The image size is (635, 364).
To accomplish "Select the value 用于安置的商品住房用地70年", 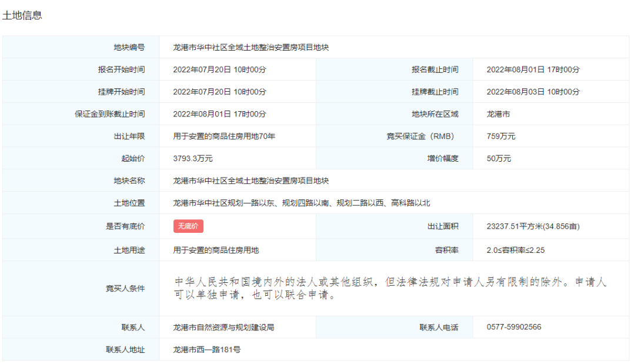I will click(224, 136).
